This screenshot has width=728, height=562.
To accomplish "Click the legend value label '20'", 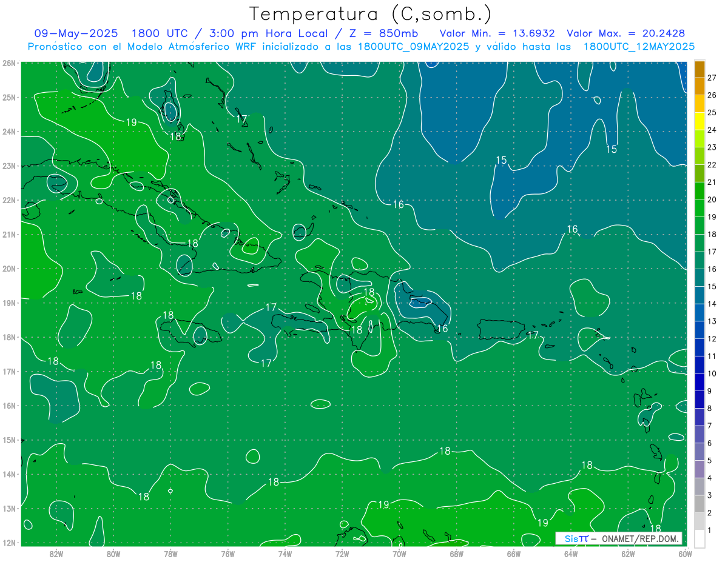I will pos(712,199).
